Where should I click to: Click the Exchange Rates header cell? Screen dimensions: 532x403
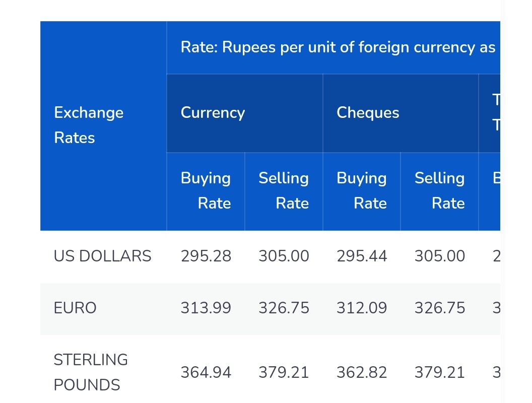pyautogui.click(x=103, y=126)
